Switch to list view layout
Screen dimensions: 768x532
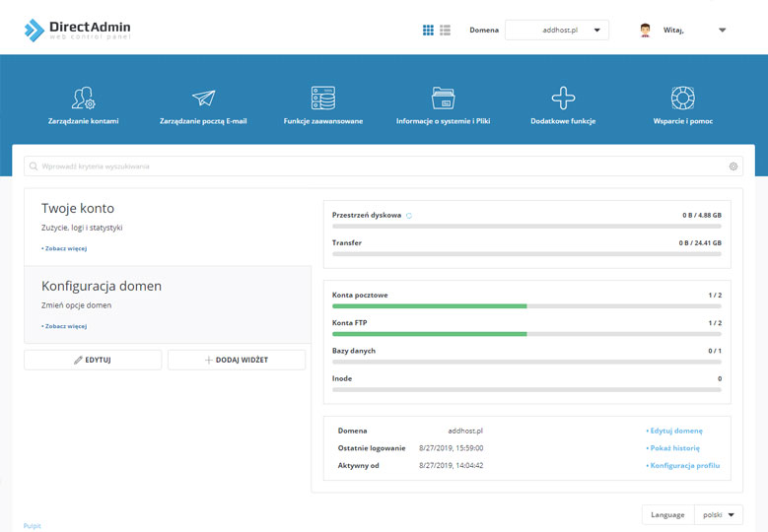(x=445, y=31)
